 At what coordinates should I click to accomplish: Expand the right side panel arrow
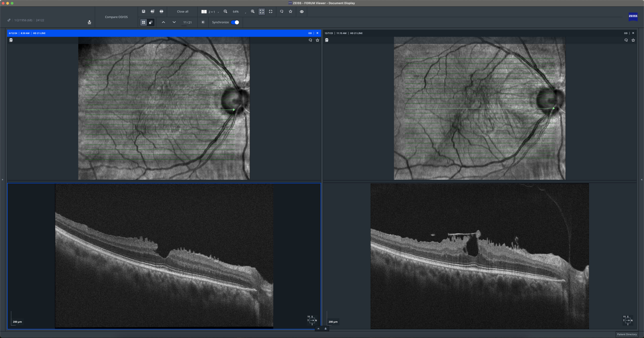click(641, 179)
